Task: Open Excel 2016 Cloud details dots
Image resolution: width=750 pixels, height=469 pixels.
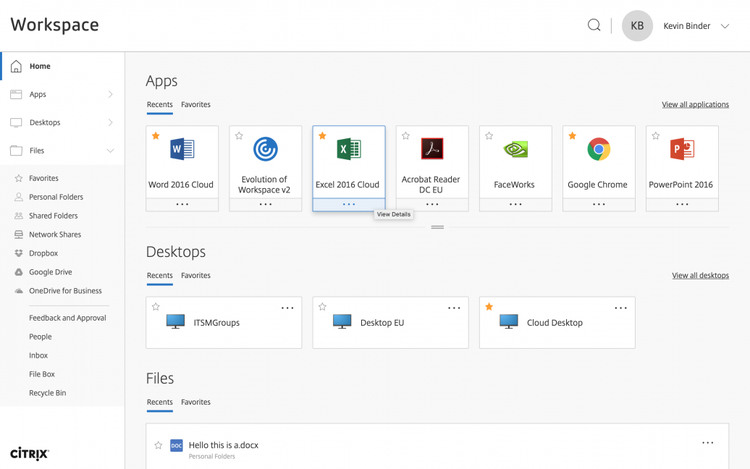Action: click(349, 205)
